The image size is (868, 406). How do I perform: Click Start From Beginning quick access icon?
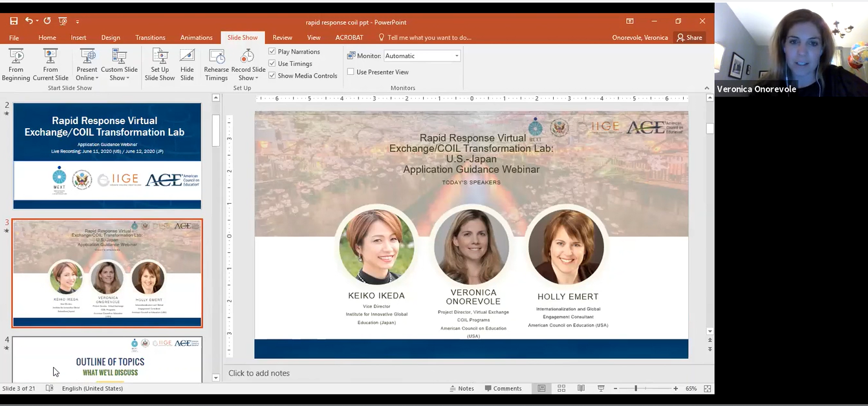63,21
